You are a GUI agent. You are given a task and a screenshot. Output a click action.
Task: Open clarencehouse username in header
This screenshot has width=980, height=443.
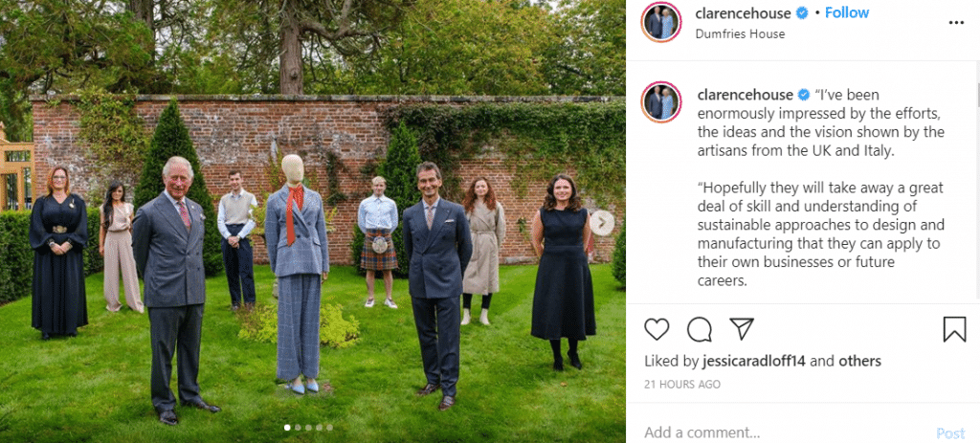(746, 13)
